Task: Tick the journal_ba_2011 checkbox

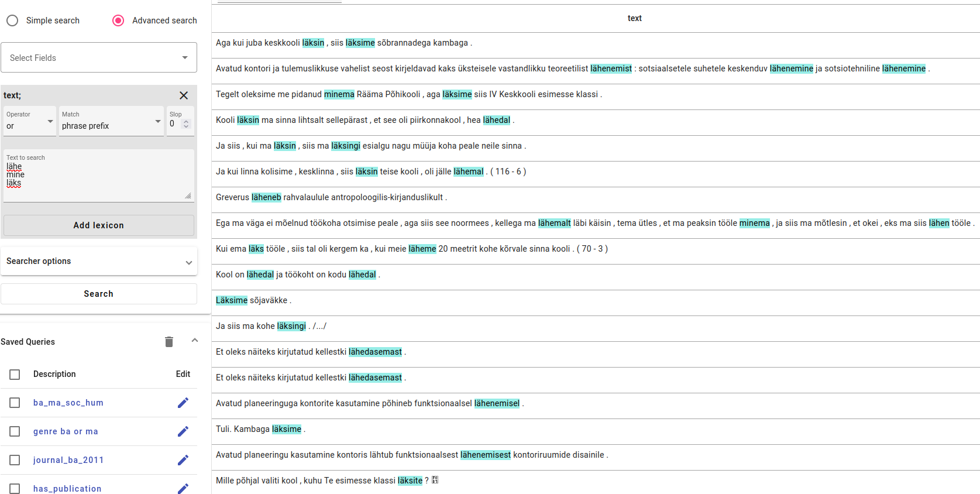Action: (x=15, y=460)
